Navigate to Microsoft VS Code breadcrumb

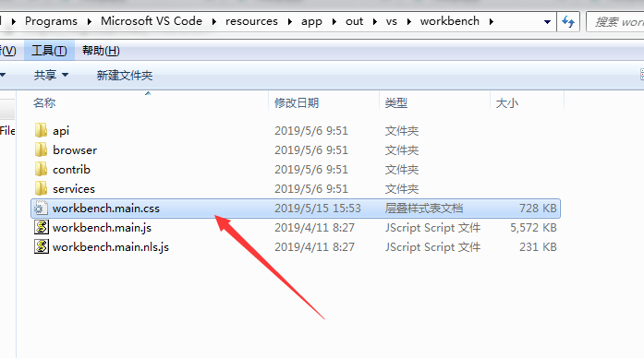coord(152,21)
